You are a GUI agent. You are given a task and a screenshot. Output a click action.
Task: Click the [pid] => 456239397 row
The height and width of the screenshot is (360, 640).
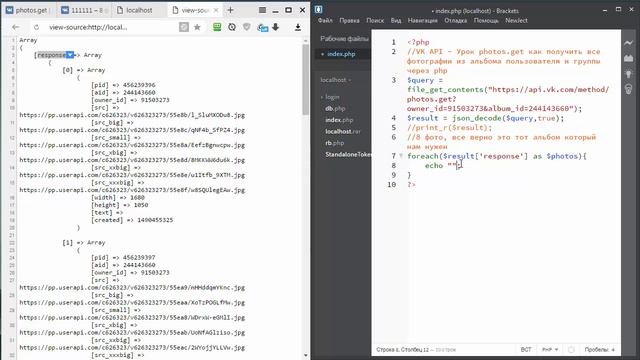pos(123,258)
